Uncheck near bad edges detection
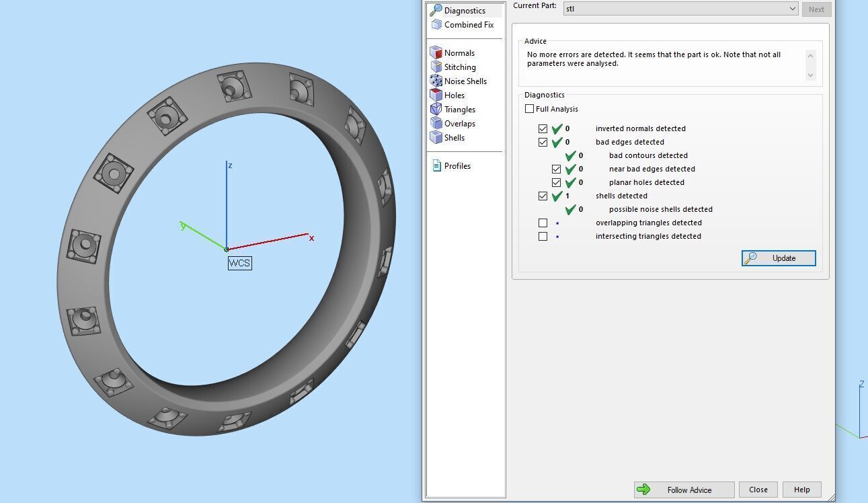The height and width of the screenshot is (503, 868). pos(557,169)
